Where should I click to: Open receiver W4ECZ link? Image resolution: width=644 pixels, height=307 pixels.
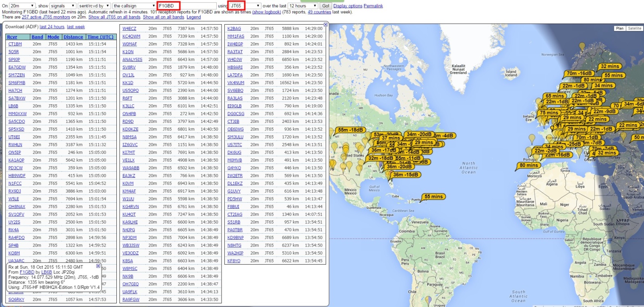pos(129,29)
